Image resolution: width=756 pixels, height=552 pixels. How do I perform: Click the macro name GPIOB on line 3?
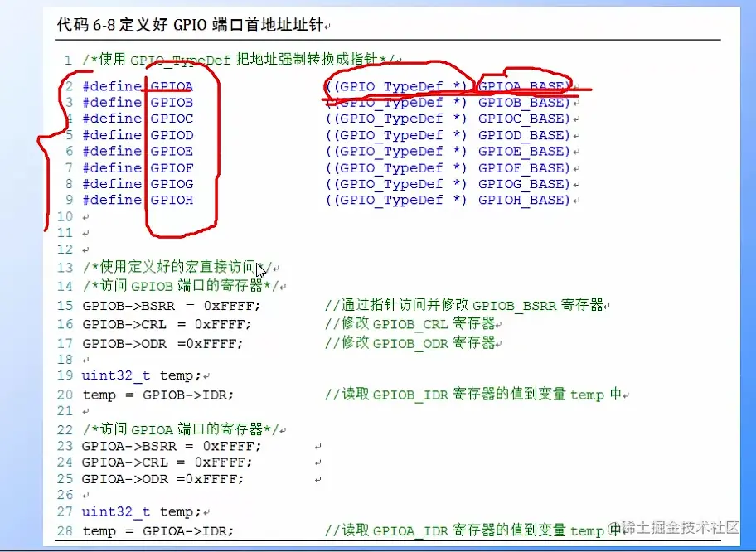172,103
